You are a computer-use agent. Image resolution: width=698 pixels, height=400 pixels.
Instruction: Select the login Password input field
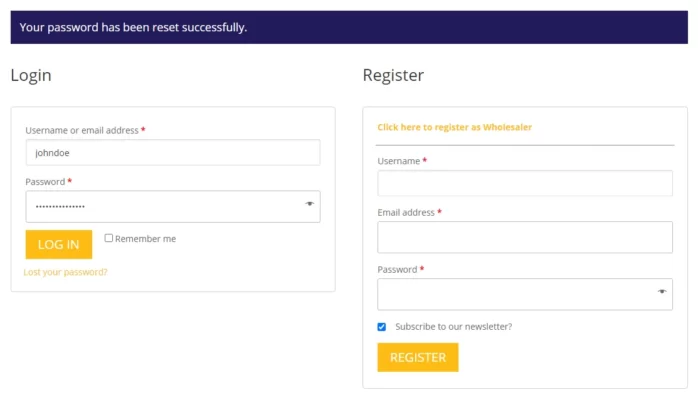click(173, 206)
